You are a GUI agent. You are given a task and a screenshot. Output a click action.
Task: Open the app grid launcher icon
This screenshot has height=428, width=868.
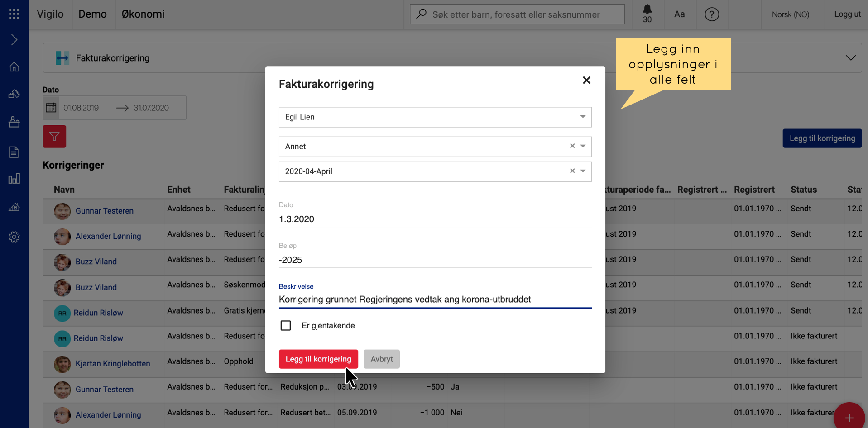click(14, 14)
